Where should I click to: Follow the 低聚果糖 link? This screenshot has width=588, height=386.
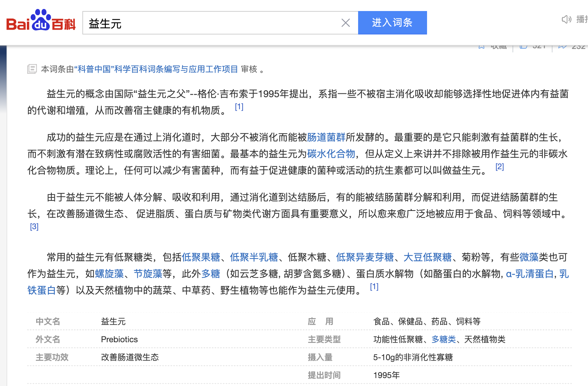pos(201,257)
